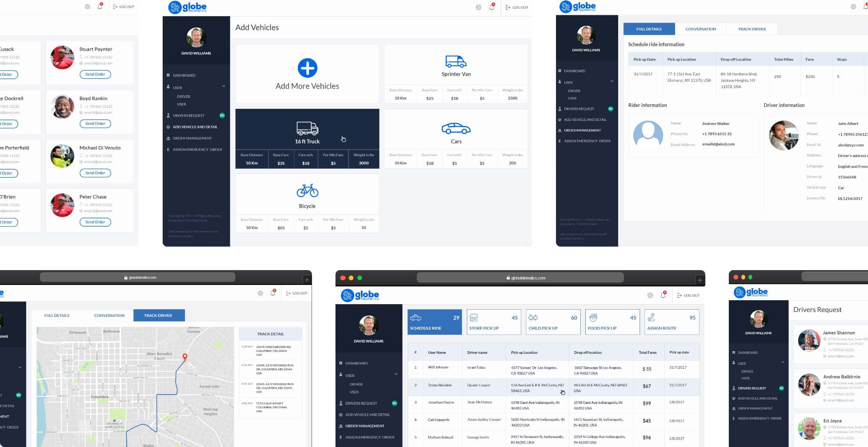The height and width of the screenshot is (447, 868).
Task: Click address bar in orders table browser window
Action: [x=520, y=278]
